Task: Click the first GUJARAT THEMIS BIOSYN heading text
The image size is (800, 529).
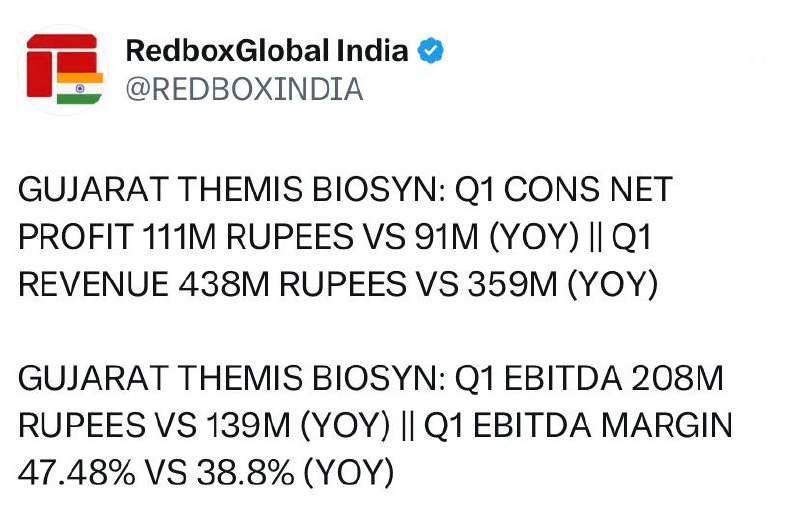Action: click(232, 189)
